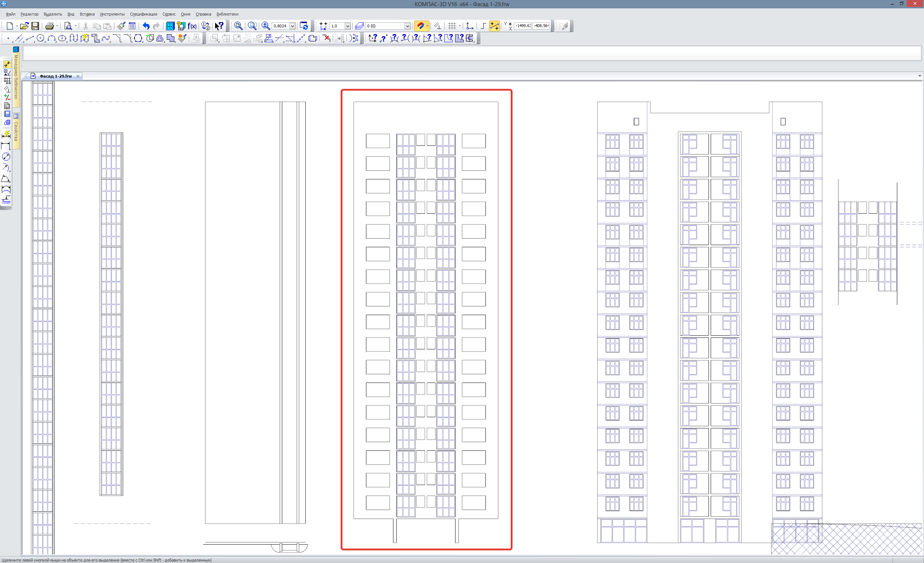Viewport: 924px width, 563px height.
Task: Select the circle drawing tool
Action: [40, 38]
